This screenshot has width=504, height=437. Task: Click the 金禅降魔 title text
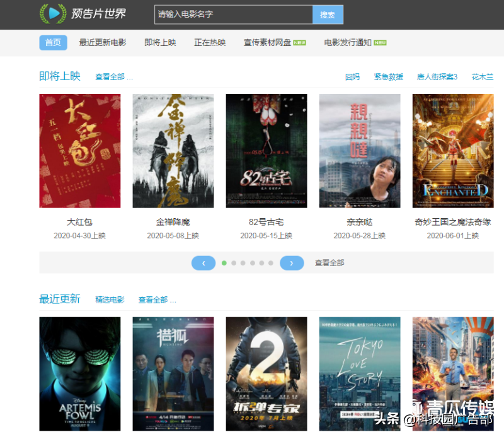173,222
